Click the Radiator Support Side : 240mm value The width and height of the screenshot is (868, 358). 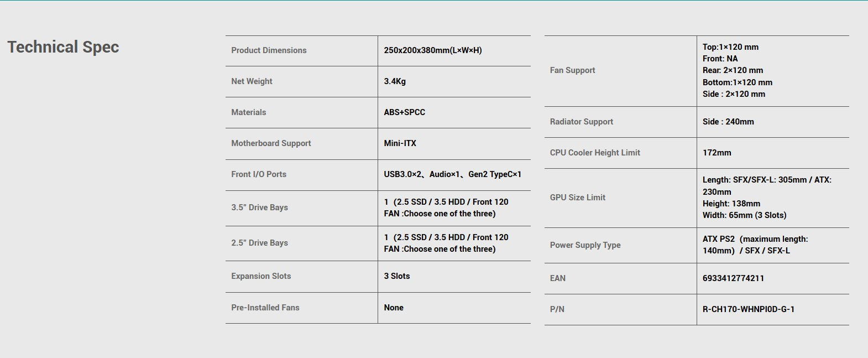(728, 122)
